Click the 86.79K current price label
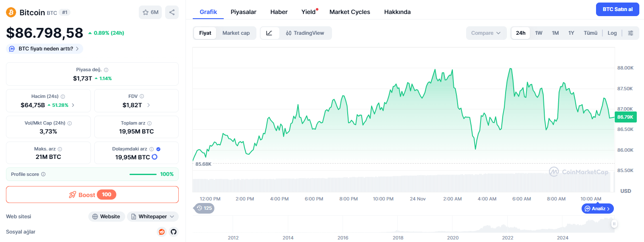The width and height of the screenshot is (644, 242). (x=625, y=117)
